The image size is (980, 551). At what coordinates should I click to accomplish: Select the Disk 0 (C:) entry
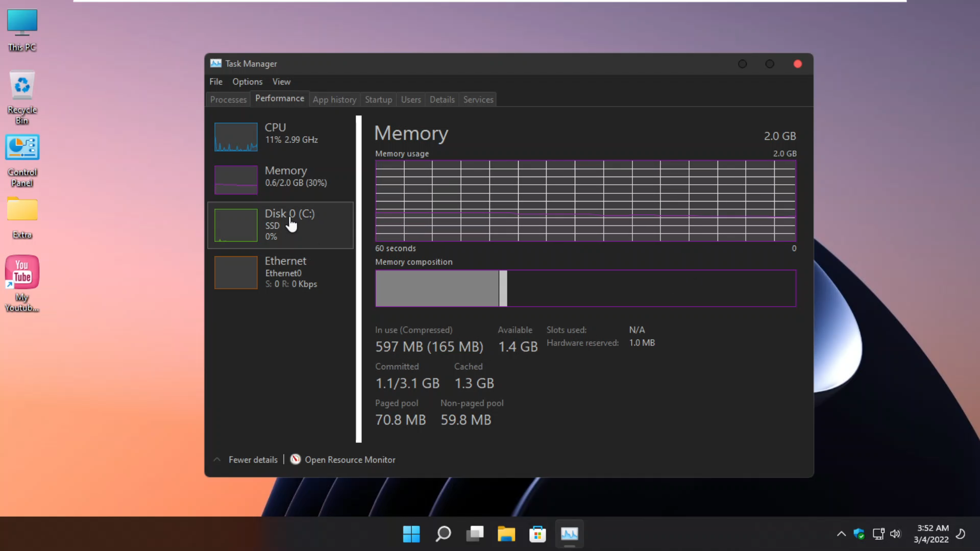pos(280,225)
